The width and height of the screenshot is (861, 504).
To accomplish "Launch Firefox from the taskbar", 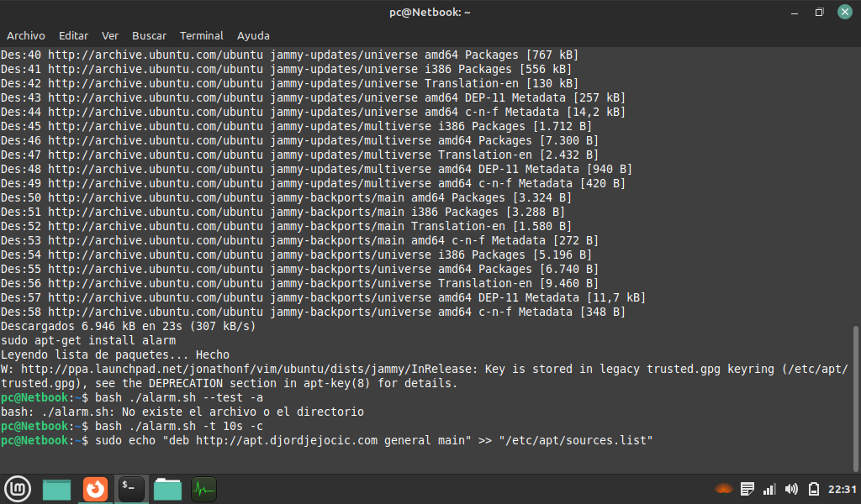I will click(x=95, y=489).
